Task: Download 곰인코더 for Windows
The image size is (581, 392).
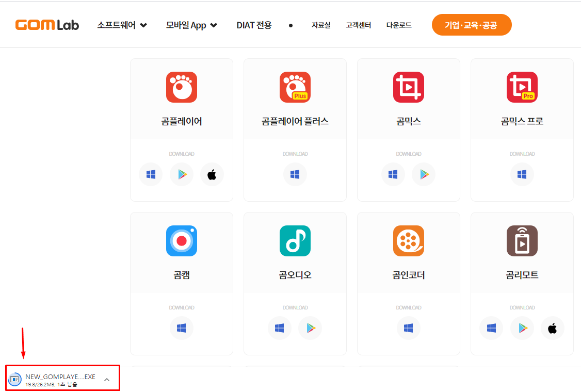Action: 408,328
